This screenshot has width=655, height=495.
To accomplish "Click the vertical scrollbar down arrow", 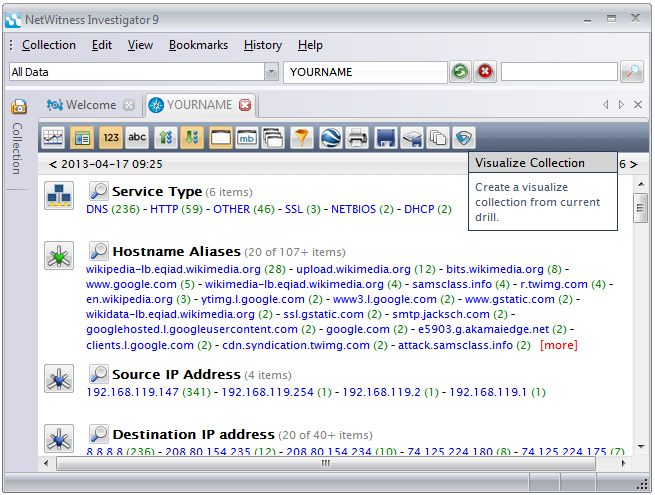I will (x=641, y=447).
